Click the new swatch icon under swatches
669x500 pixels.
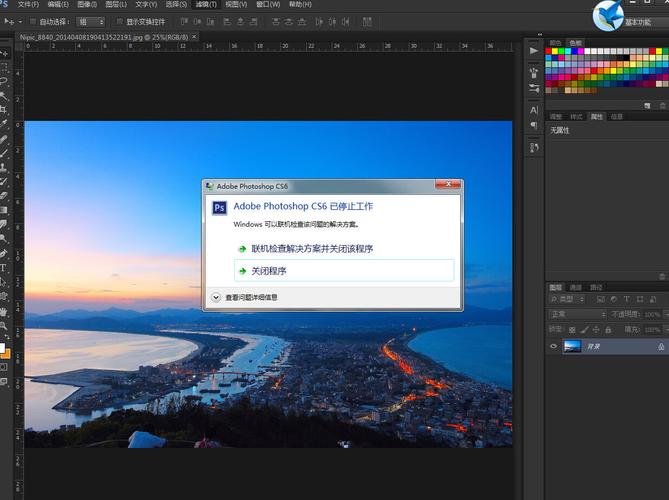tap(647, 105)
